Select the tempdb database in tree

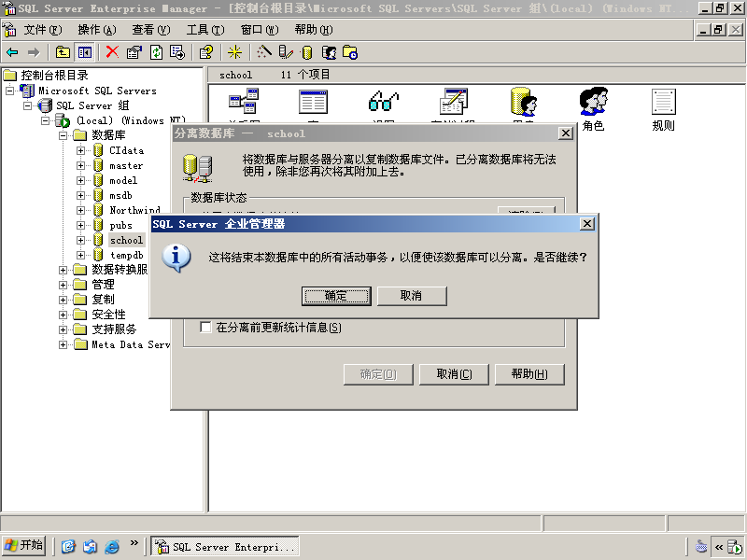126,255
